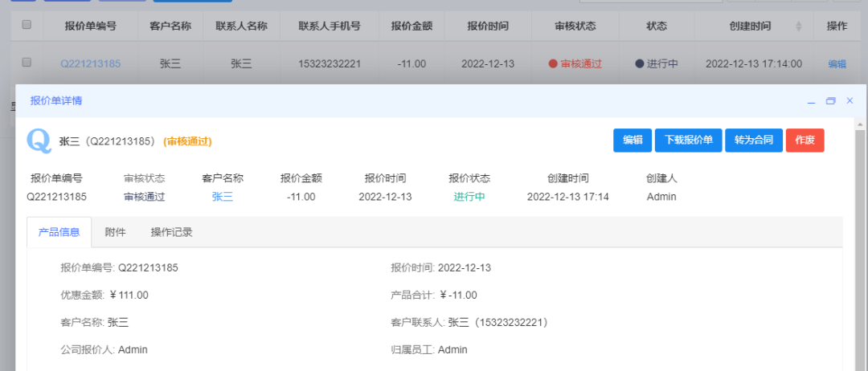Click green 进行中 status in summary

(x=469, y=197)
